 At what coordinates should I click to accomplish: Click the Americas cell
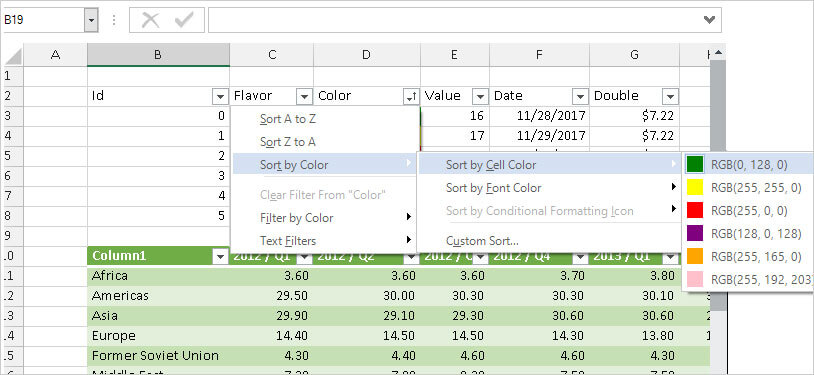coord(158,296)
